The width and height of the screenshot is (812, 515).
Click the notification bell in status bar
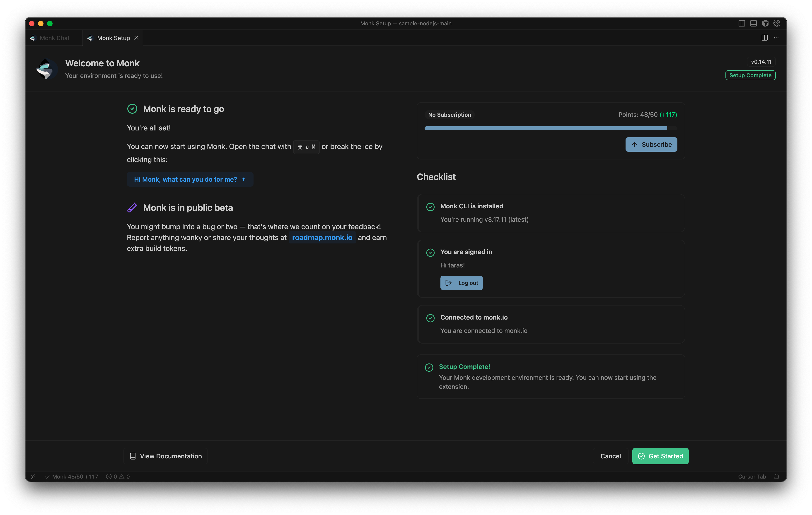click(x=777, y=476)
